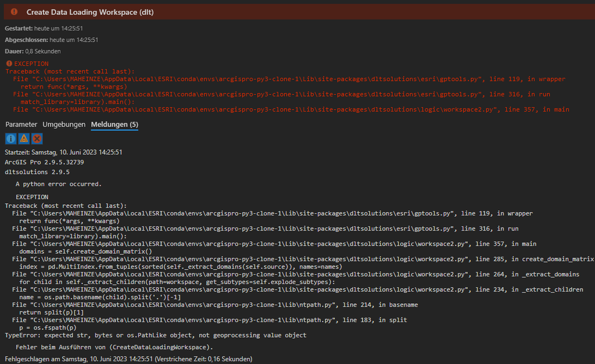The height and width of the screenshot is (364, 595).
Task: Select the Meldungen (5) tab
Action: (x=114, y=124)
